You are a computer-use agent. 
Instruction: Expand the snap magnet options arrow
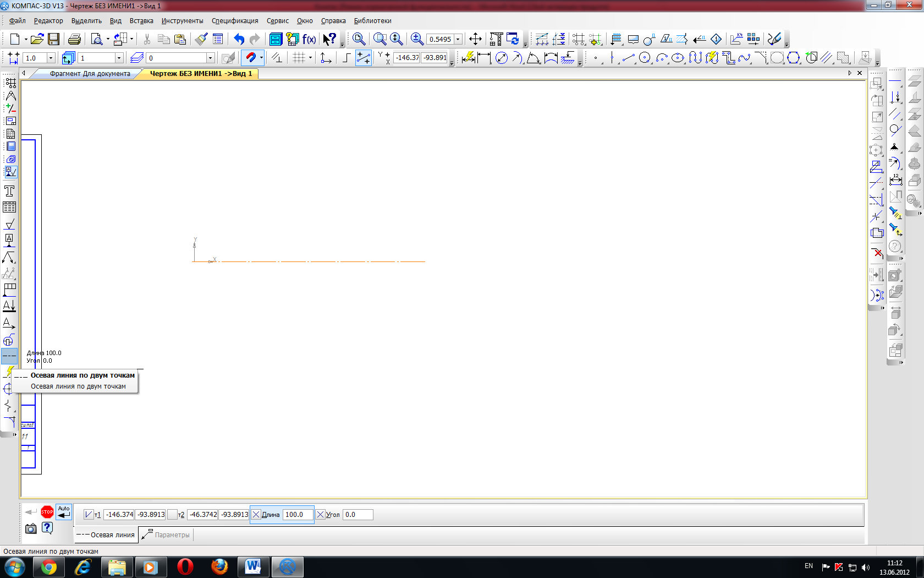point(261,58)
